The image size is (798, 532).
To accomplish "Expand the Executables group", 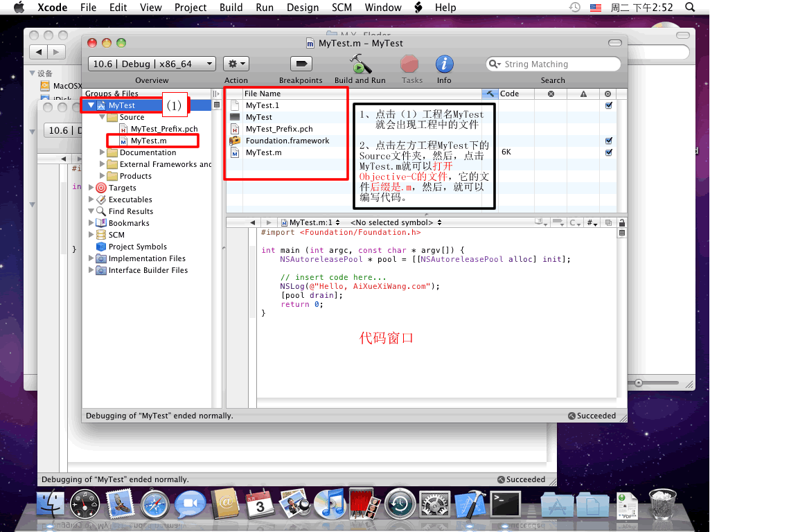I will click(91, 199).
